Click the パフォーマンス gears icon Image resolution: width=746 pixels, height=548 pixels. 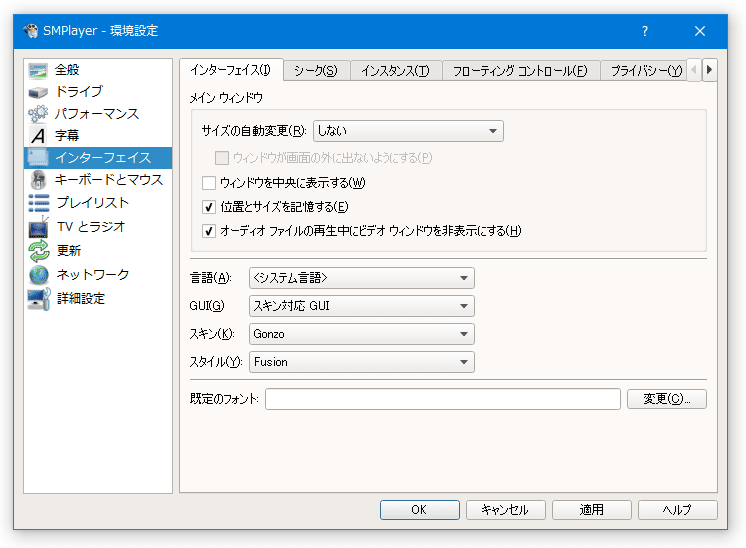tap(38, 114)
